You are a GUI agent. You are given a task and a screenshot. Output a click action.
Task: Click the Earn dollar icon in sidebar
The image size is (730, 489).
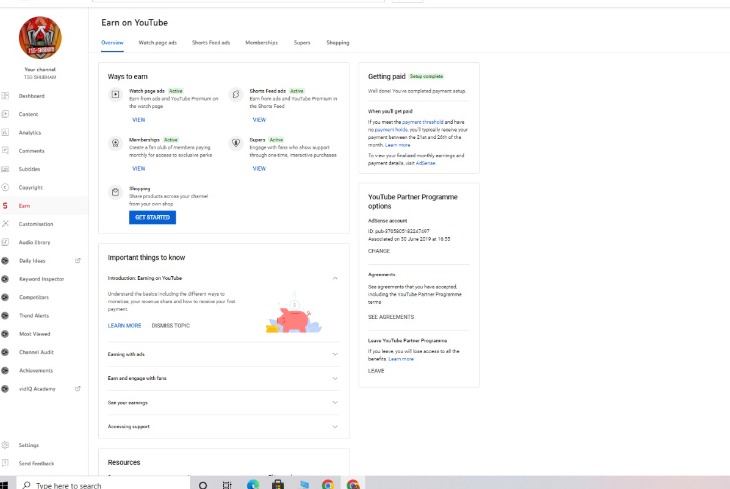(x=5, y=205)
